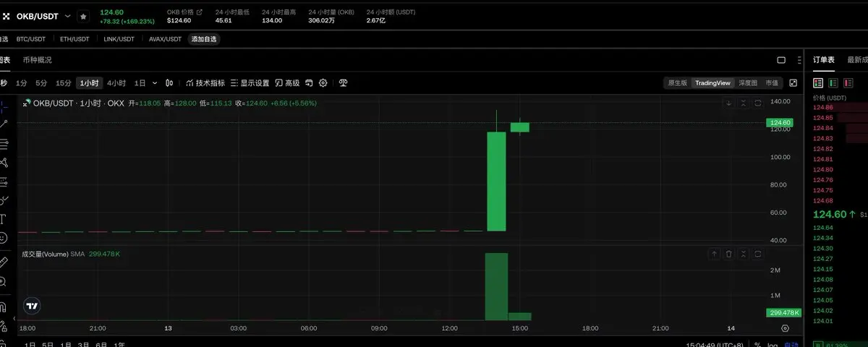
Task: Maximize the volume pane icon
Action: pyautogui.click(x=757, y=254)
